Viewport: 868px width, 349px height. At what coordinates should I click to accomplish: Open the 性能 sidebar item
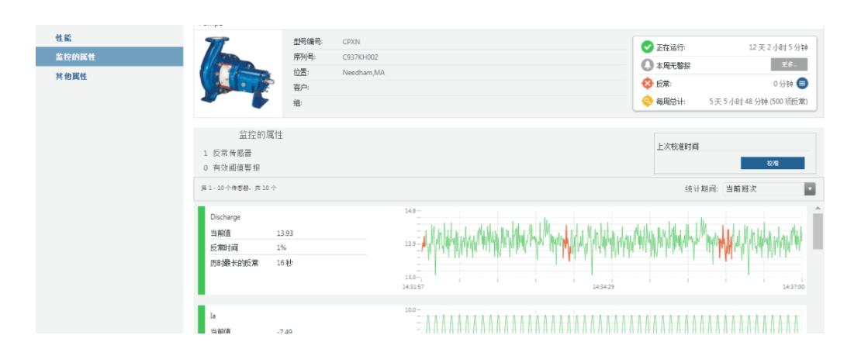[63, 39]
